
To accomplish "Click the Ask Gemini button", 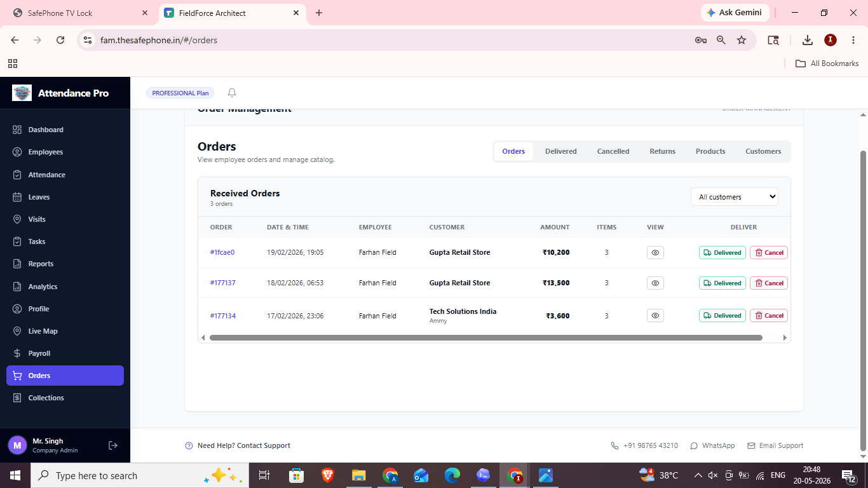I will (735, 13).
